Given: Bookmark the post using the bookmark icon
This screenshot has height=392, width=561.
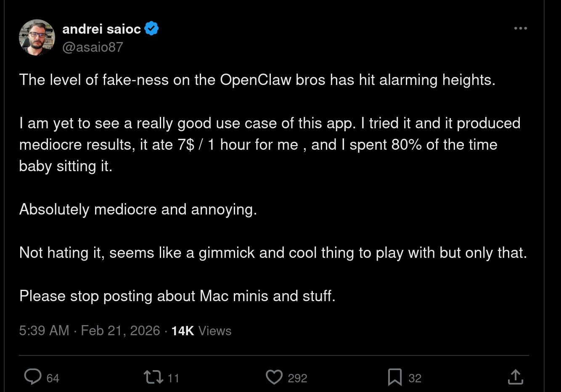Looking at the screenshot, I should click(394, 377).
